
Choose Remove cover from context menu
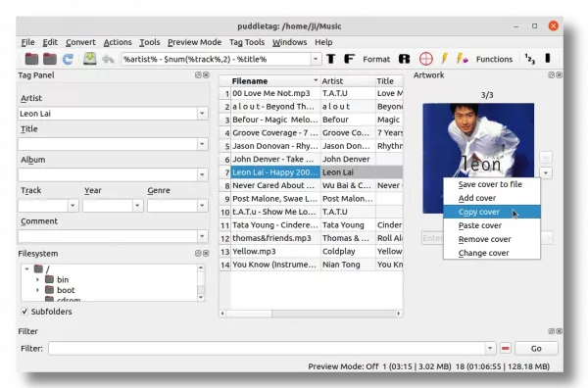click(492, 239)
